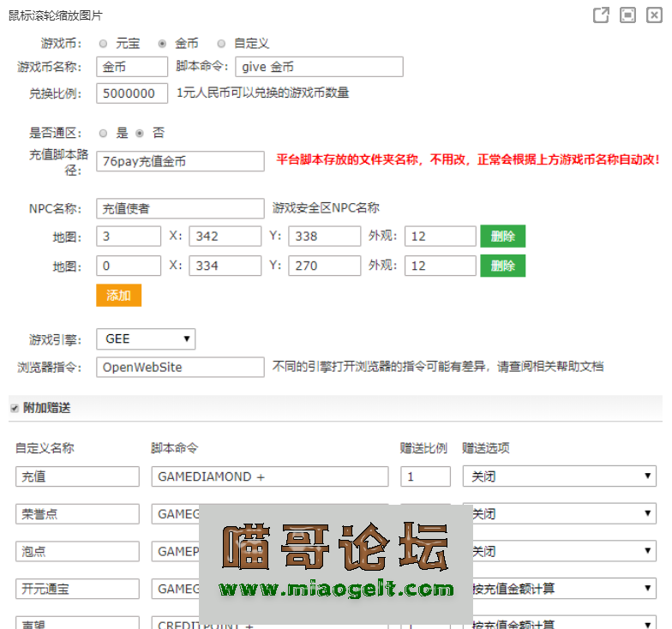The height and width of the screenshot is (629, 672).
Task: Open image in new window icon
Action: pyautogui.click(x=602, y=15)
